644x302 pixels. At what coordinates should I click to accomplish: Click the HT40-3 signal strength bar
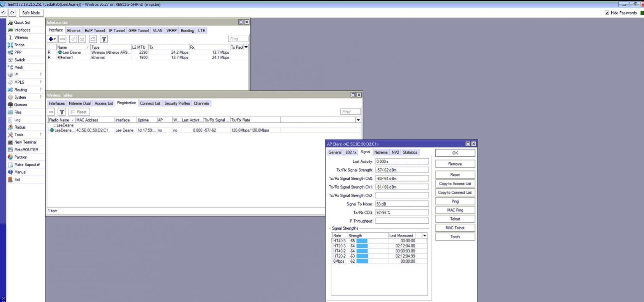click(362, 241)
